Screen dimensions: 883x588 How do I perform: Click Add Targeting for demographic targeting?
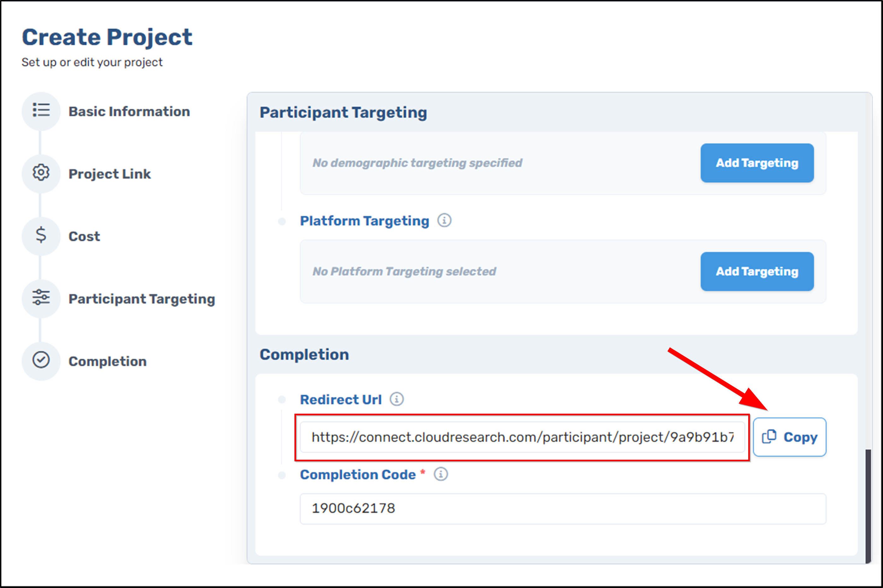757,163
